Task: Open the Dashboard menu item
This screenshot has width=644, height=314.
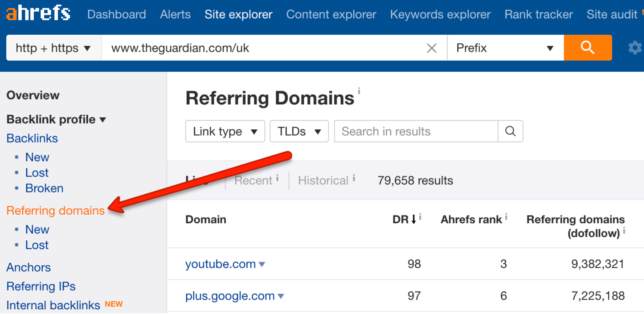Action: coord(116,14)
